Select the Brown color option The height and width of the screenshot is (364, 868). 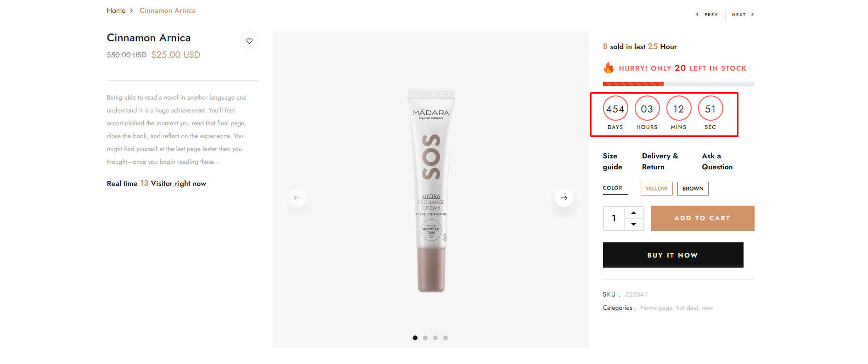click(693, 189)
